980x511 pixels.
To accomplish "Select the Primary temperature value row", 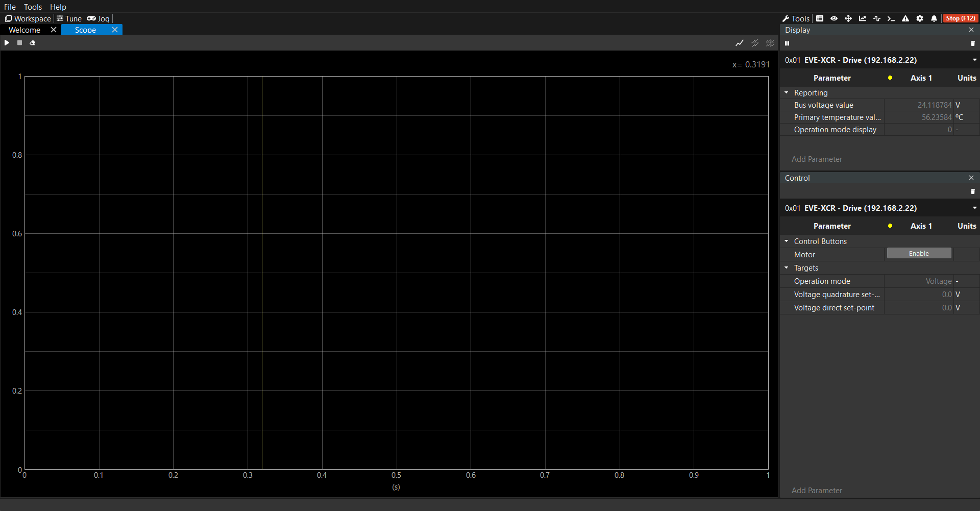I will (879, 117).
